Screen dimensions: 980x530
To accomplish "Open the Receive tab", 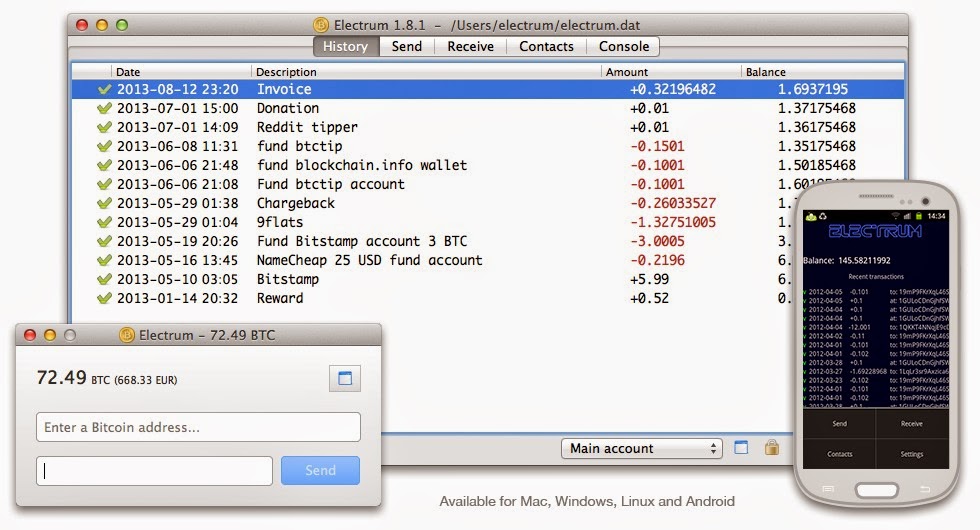I will coord(471,46).
